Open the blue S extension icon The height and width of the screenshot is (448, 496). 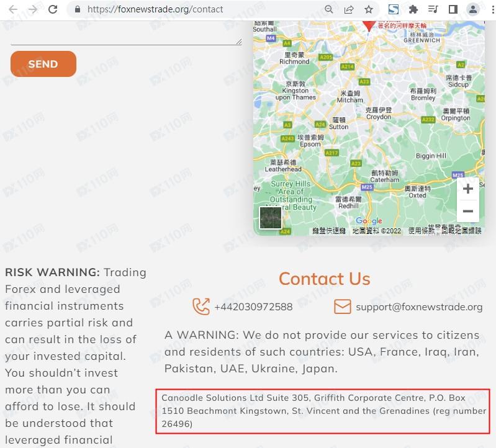(x=393, y=9)
